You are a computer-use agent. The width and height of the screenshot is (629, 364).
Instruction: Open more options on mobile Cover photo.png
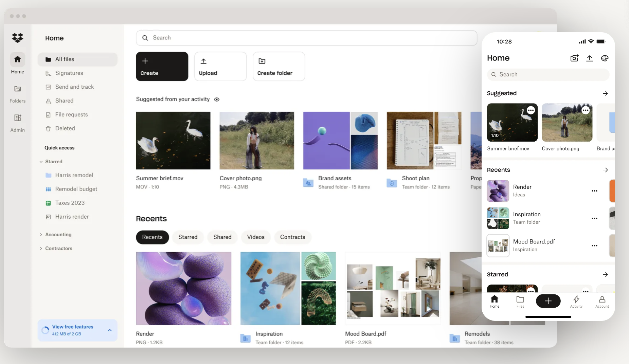click(586, 110)
